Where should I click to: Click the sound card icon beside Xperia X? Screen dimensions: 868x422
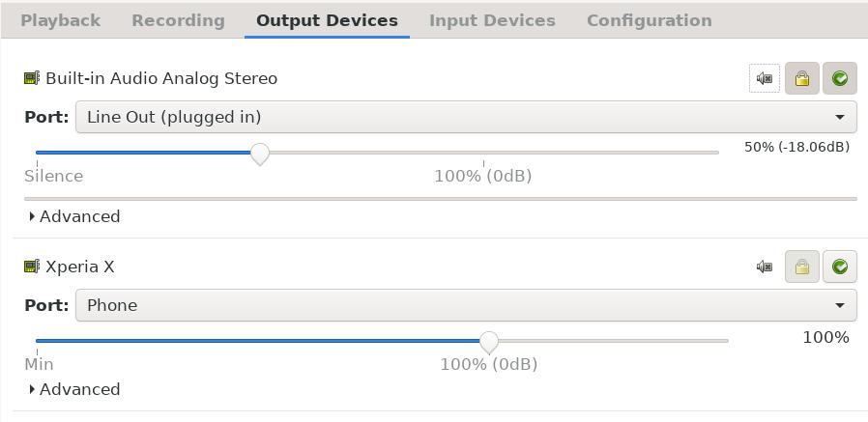coord(32,267)
